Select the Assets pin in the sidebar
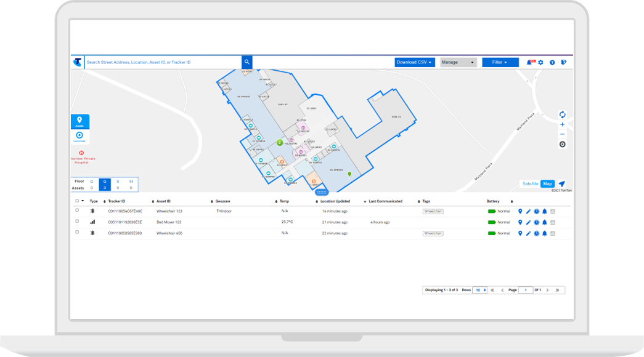Screen dimensions: 644x357 click(x=80, y=121)
